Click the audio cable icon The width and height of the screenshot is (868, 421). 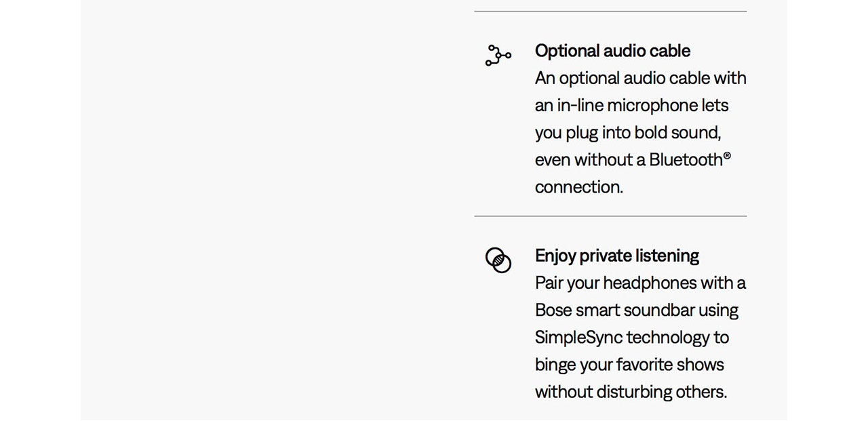click(x=498, y=56)
